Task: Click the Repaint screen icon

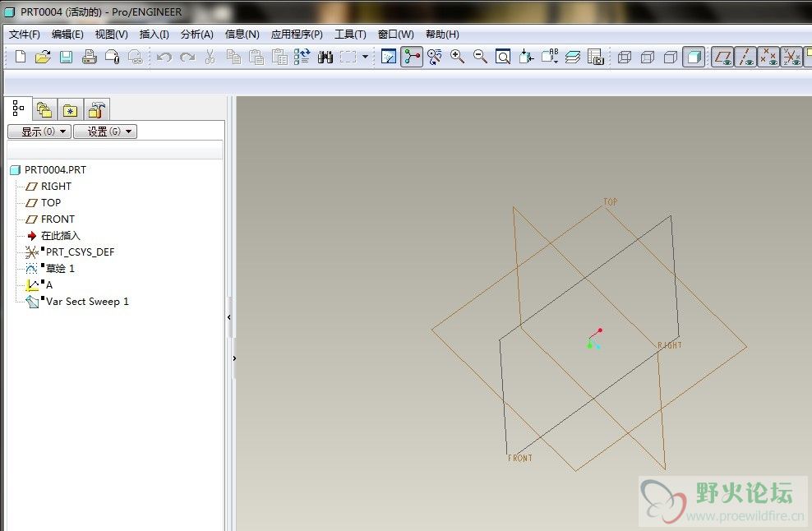Action: pyautogui.click(x=389, y=57)
